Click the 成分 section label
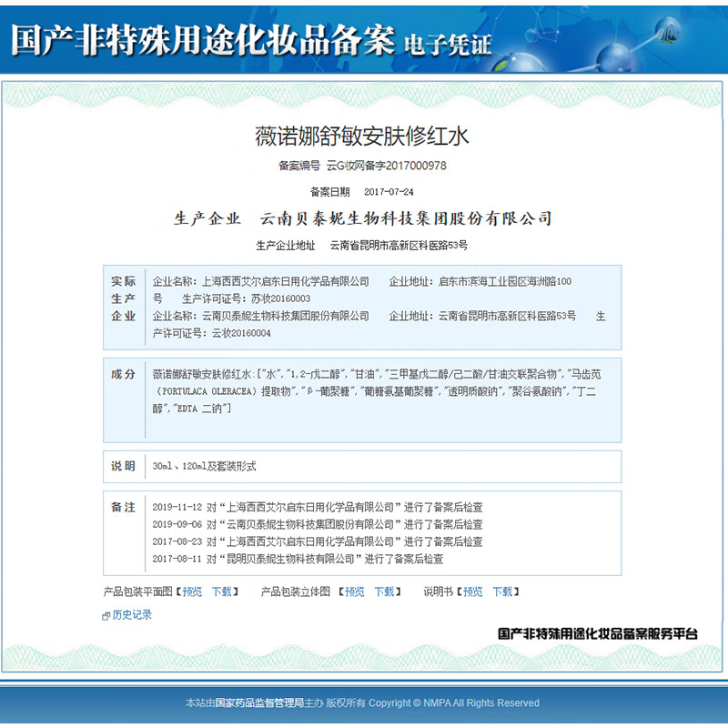 pos(123,374)
